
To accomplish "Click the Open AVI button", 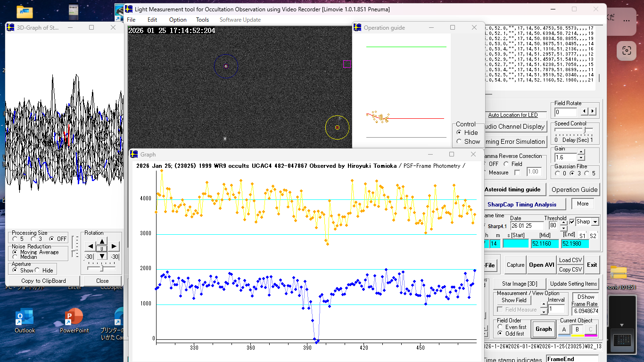I will [x=542, y=265].
